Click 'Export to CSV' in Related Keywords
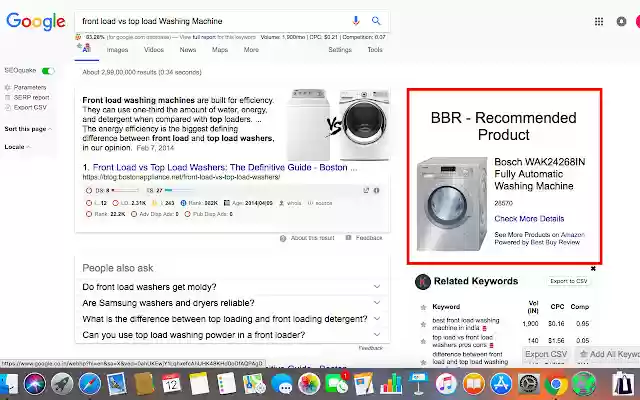Screen dimensions: 640x400 569,281
